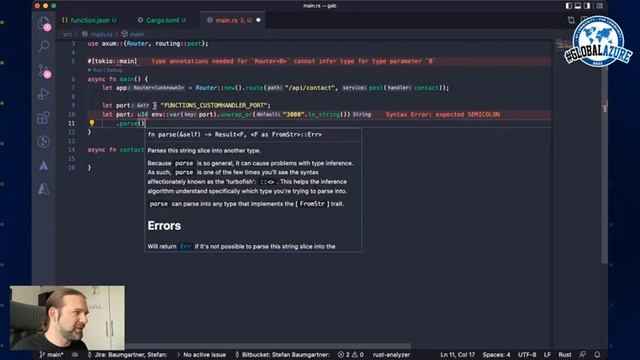640x360 pixels.
Task: Open the Search view in activity bar
Action: (44, 46)
